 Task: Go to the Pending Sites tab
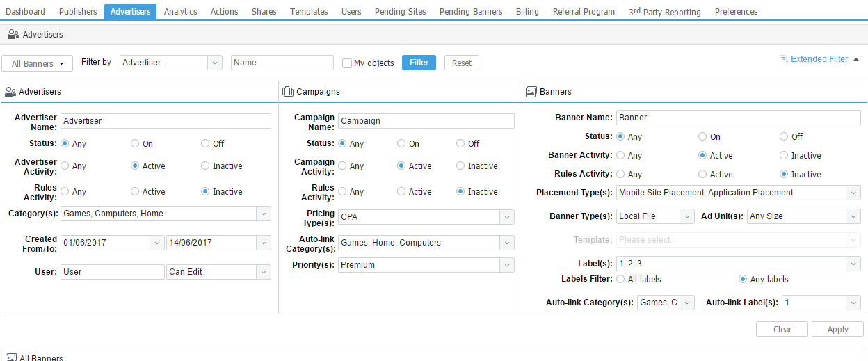(x=401, y=12)
